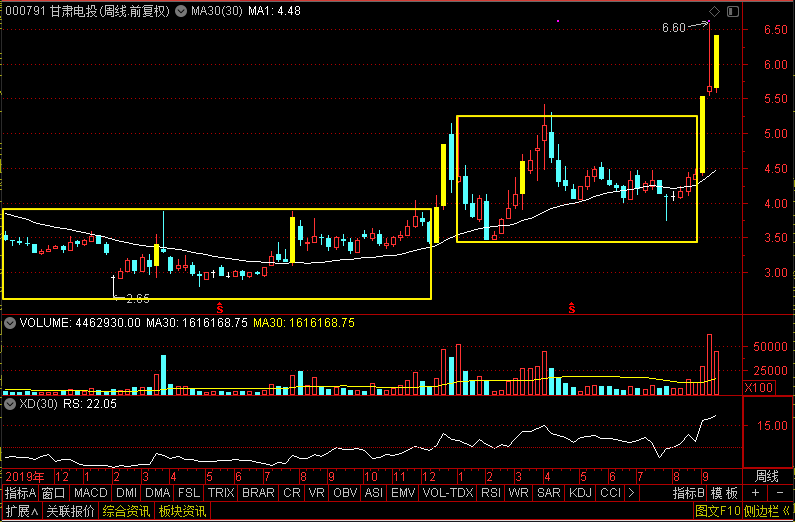Image resolution: width=795 pixels, height=522 pixels.
Task: Click the X100 volume scale label
Action: pos(759,388)
